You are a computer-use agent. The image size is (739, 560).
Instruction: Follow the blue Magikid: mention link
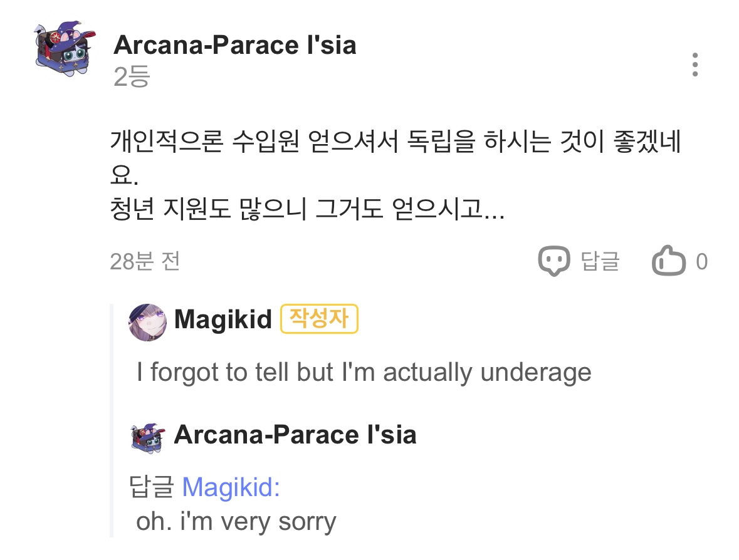pos(231,487)
